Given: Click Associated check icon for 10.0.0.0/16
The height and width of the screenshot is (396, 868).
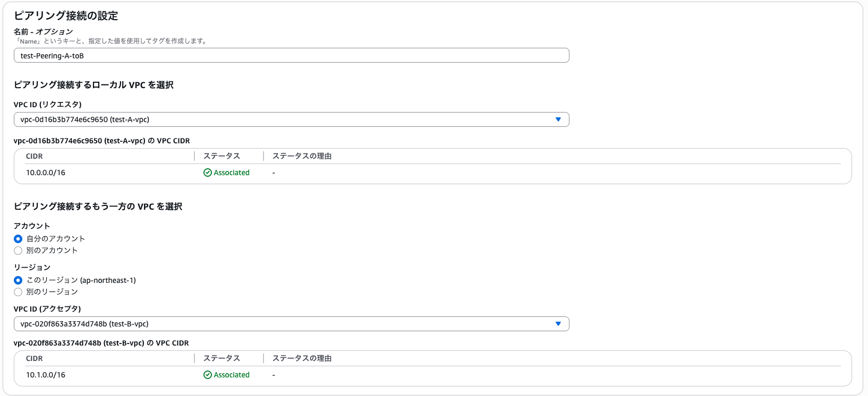Looking at the screenshot, I should tap(208, 173).
